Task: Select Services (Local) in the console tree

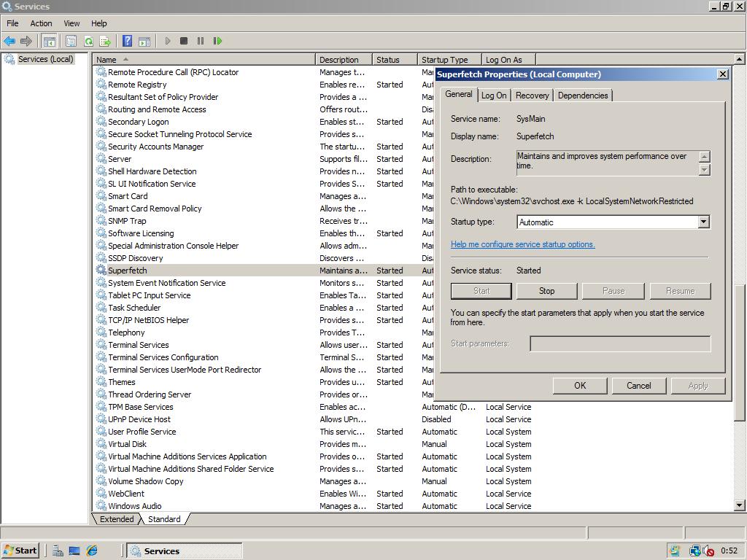Action: (x=46, y=59)
